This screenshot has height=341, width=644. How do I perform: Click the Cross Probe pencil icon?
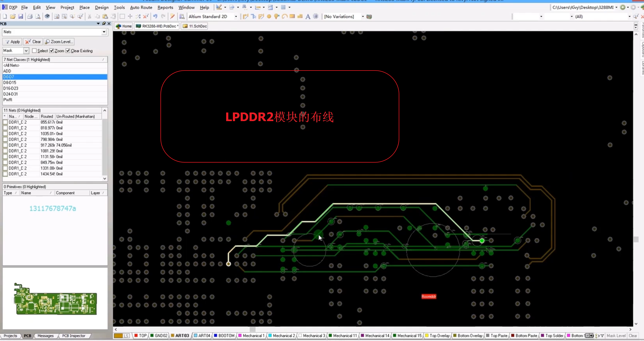tap(173, 17)
